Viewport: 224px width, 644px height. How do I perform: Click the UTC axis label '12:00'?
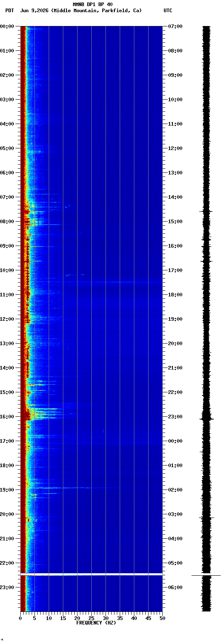coord(175,148)
